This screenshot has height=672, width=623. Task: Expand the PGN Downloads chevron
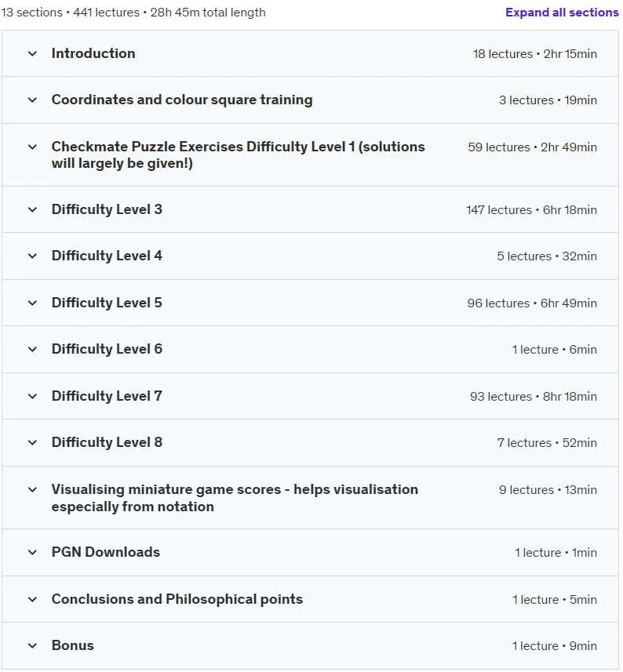[32, 553]
